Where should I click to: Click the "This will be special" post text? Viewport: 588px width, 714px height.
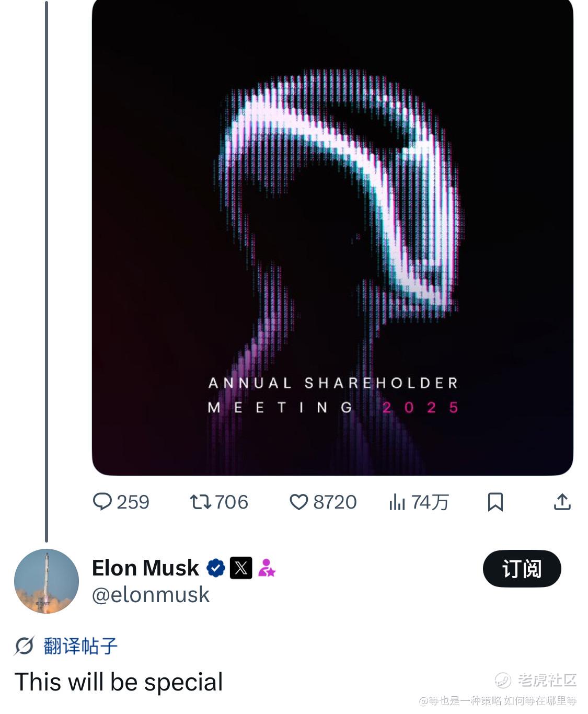point(119,682)
